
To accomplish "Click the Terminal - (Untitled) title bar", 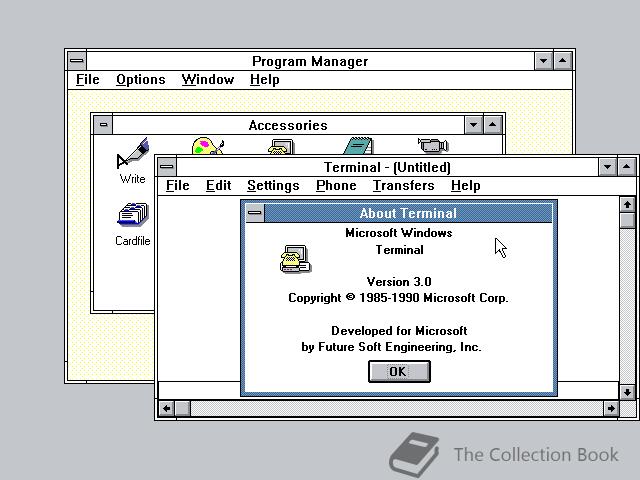I will pyautogui.click(x=387, y=167).
